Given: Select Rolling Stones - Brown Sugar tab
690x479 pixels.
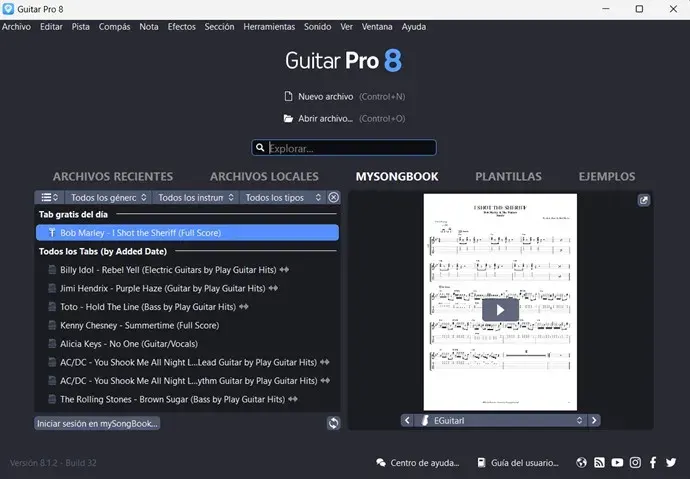Looking at the screenshot, I should (x=187, y=399).
